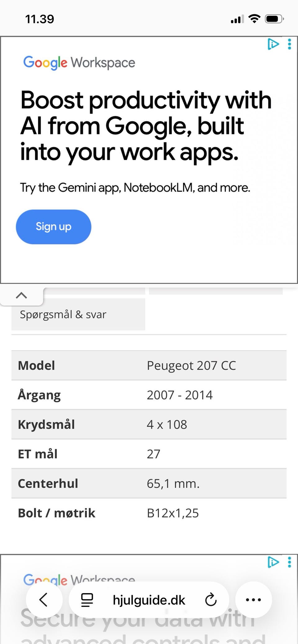Tap the AdChoices icon on top ad

click(273, 44)
